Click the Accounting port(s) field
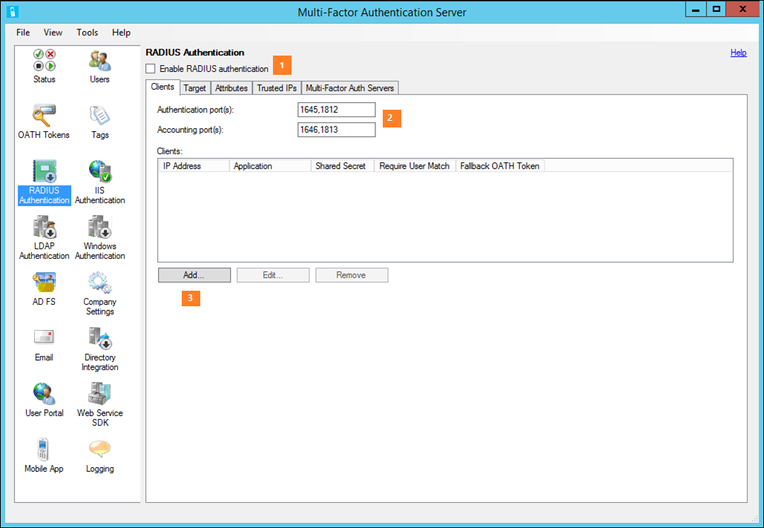The height and width of the screenshot is (528, 764). coord(335,129)
